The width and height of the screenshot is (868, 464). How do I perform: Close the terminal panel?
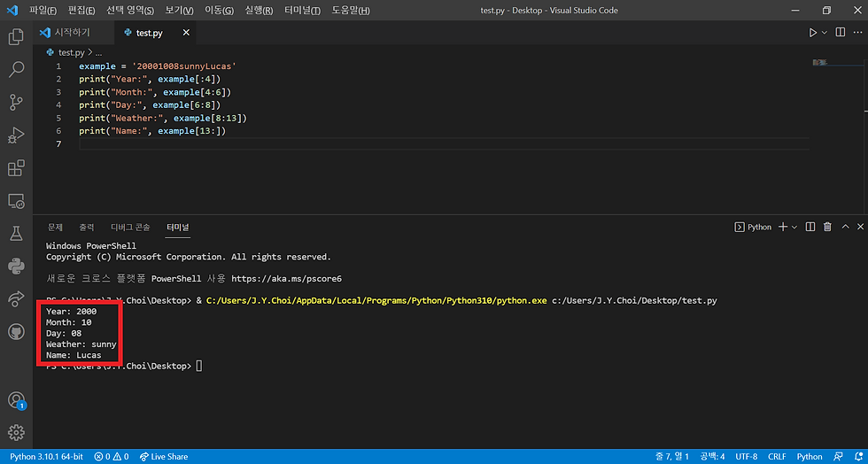tap(860, 227)
